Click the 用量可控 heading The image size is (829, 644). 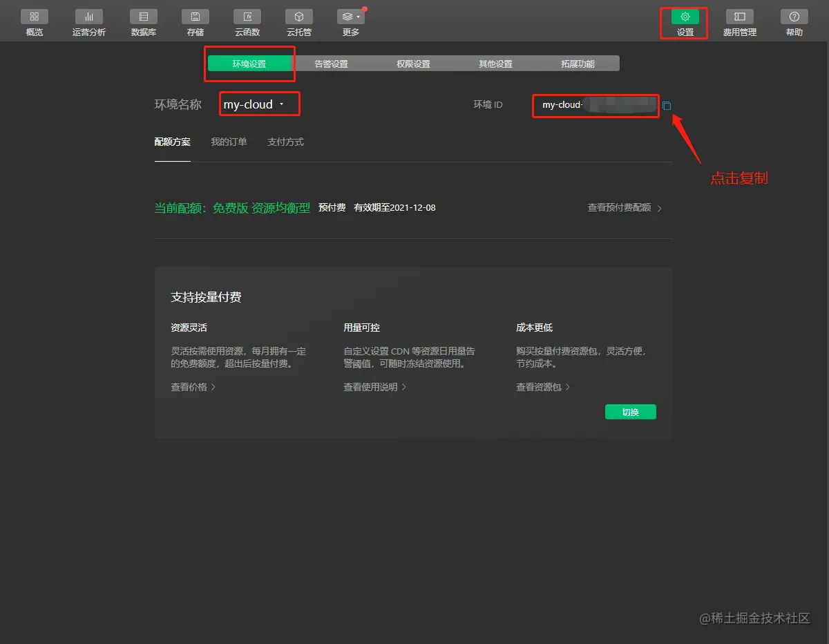point(361,328)
